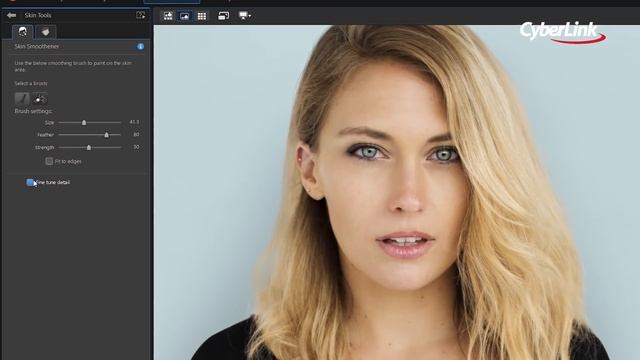Switch to the second skin tool tab
Image resolution: width=640 pixels, height=360 pixels.
click(x=45, y=32)
